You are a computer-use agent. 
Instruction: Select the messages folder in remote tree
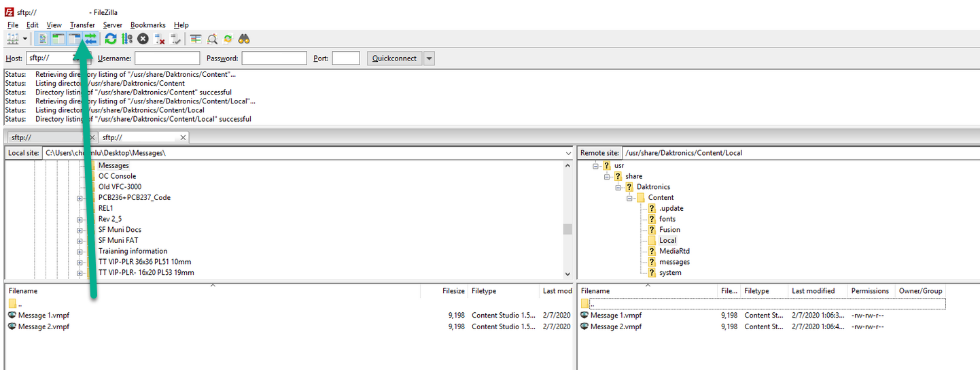[x=673, y=262]
